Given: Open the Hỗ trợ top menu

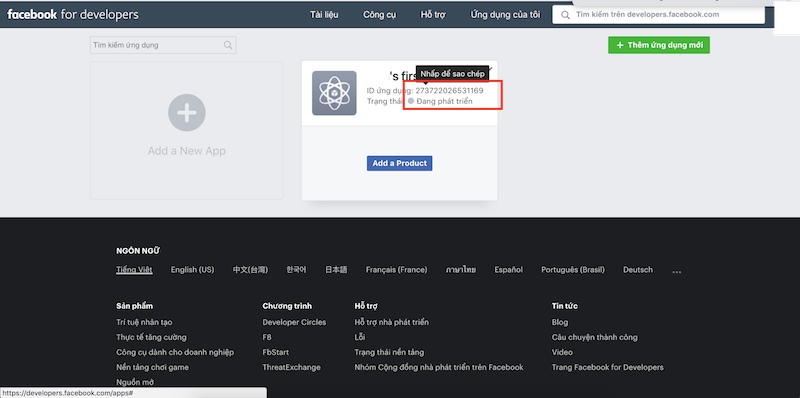Looking at the screenshot, I should click(x=433, y=15).
